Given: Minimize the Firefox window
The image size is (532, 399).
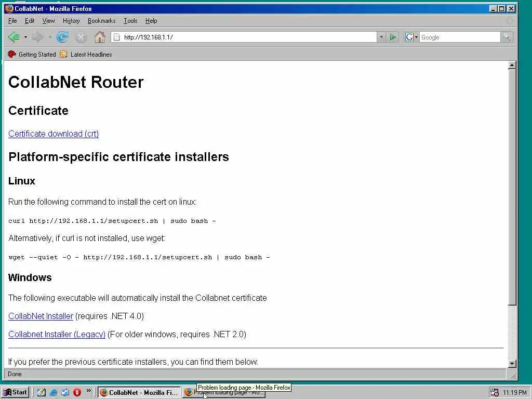Looking at the screenshot, I should [x=494, y=9].
